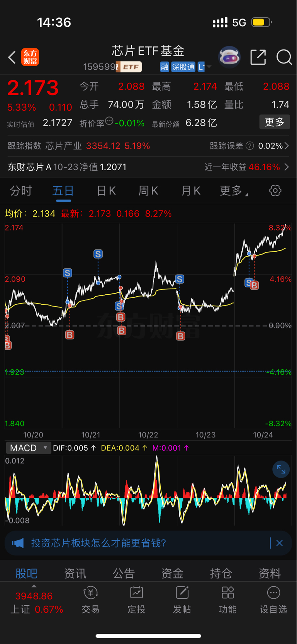Tap the 发帖 post icon
Image resolution: width=297 pixels, height=644 pixels.
coord(182,593)
